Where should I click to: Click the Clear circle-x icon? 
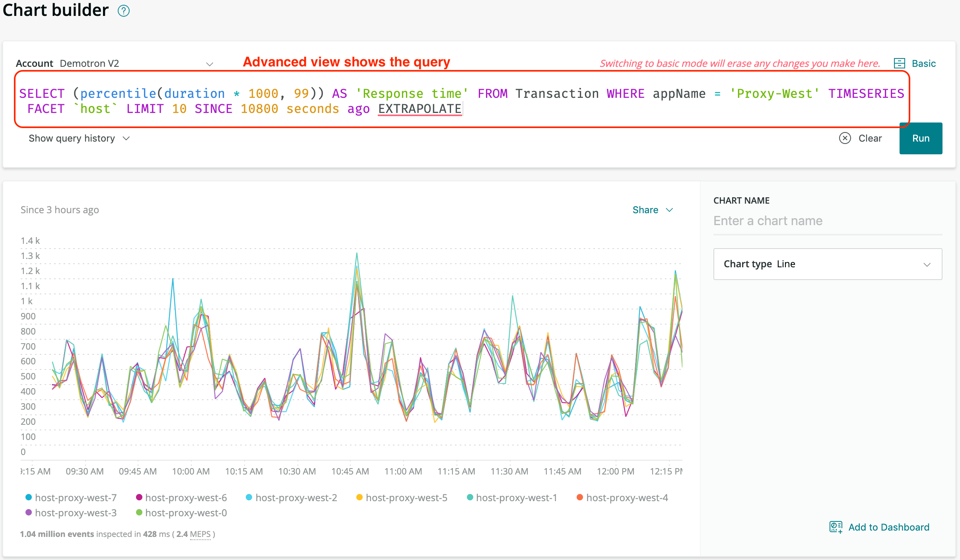click(845, 138)
